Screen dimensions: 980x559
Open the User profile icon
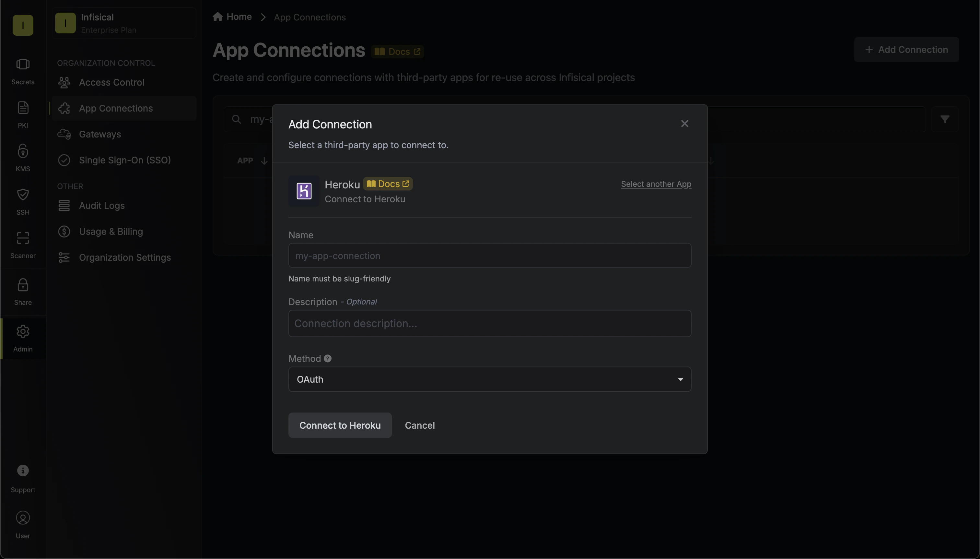pos(23,518)
